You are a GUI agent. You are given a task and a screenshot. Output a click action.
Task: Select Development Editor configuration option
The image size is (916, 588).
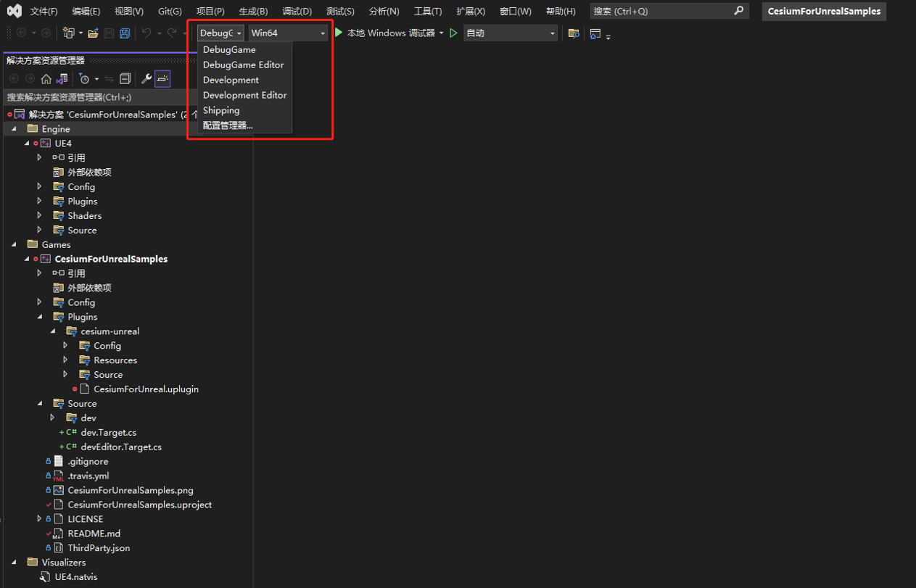[244, 95]
